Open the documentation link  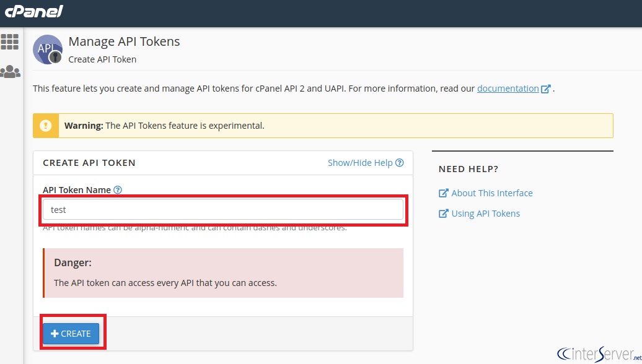(x=508, y=89)
